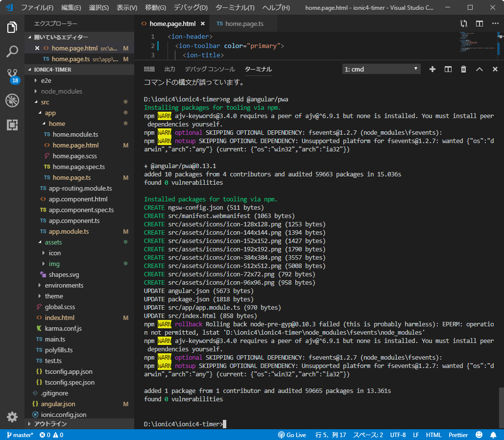Open the Manage gear settings icon
The height and width of the screenshot is (440, 504).
pyautogui.click(x=12, y=417)
